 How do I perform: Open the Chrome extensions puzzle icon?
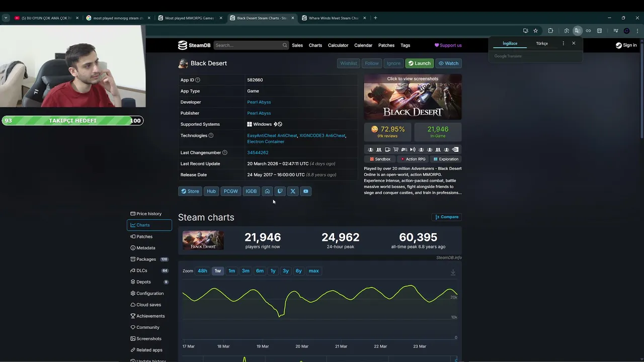(x=550, y=31)
